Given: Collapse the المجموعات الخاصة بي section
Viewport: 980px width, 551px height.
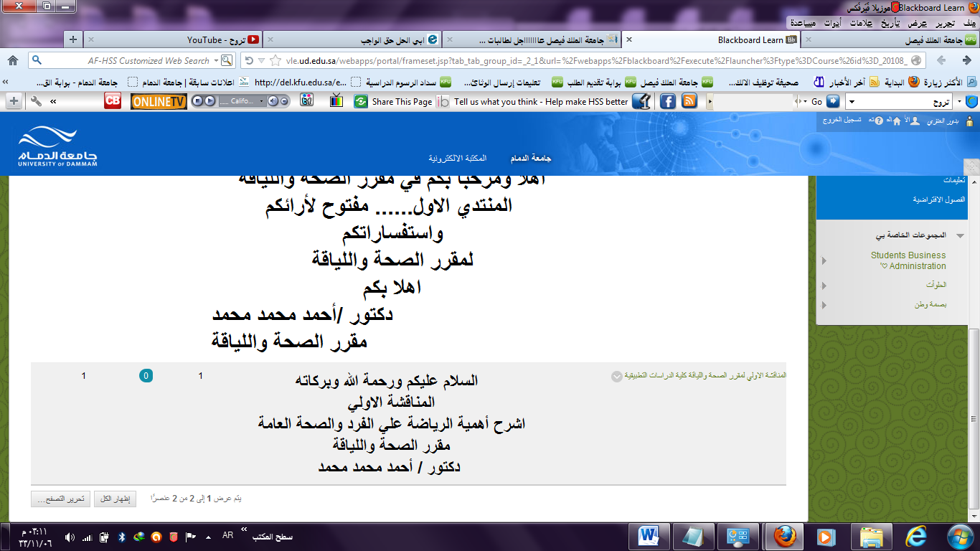Looking at the screenshot, I should pos(960,235).
